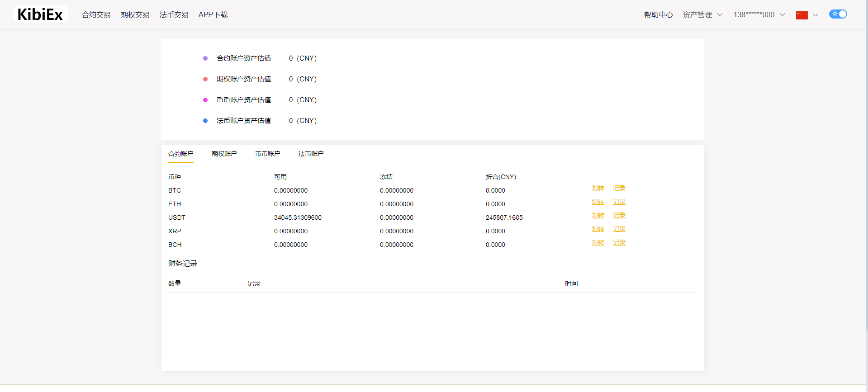
Task: Switch to the 币币账户 tab
Action: [268, 154]
